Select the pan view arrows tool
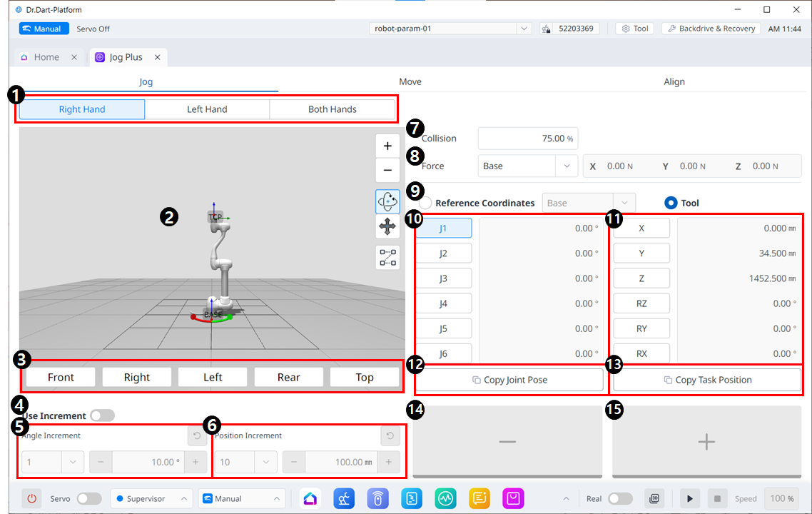Image resolution: width=812 pixels, height=514 pixels. pos(387,228)
